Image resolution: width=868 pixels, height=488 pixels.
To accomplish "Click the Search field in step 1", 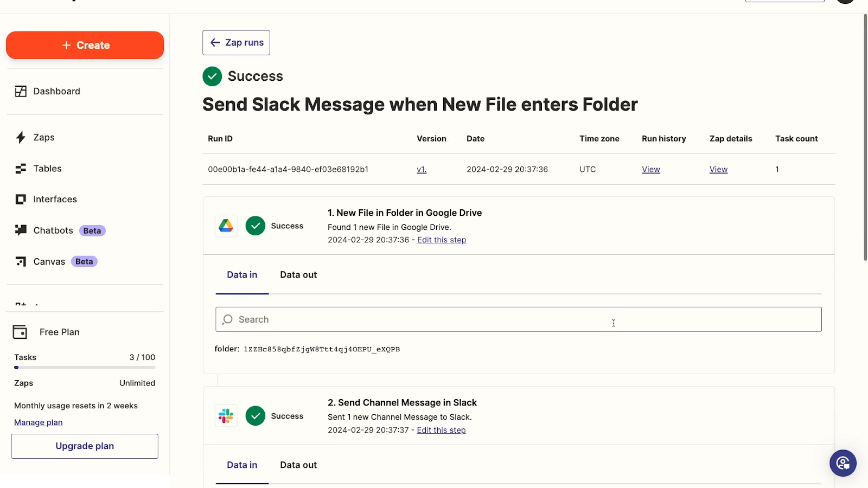I will (x=519, y=319).
